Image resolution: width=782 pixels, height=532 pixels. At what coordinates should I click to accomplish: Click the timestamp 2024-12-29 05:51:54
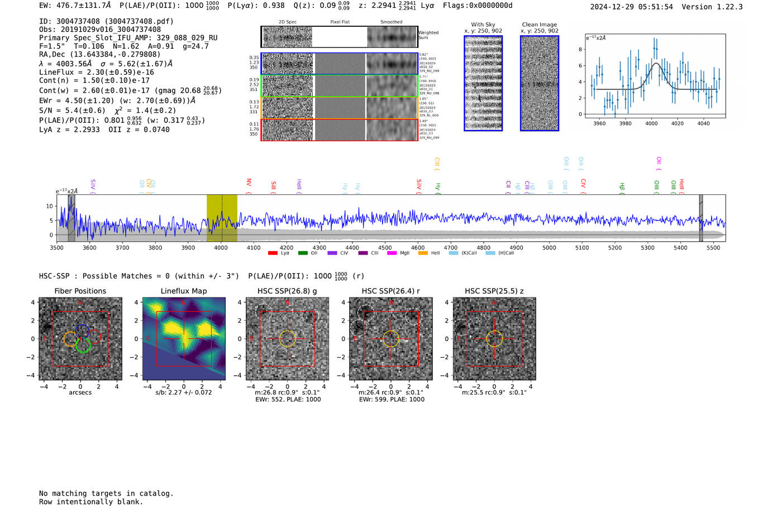pos(632,7)
